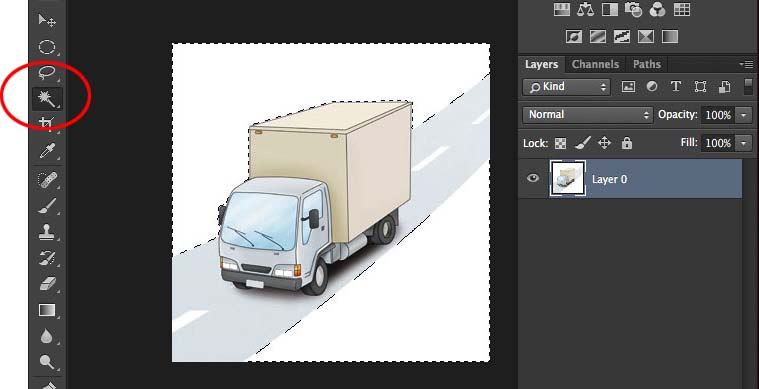759x389 pixels.
Task: Open the Fill slider arrow
Action: (x=744, y=143)
